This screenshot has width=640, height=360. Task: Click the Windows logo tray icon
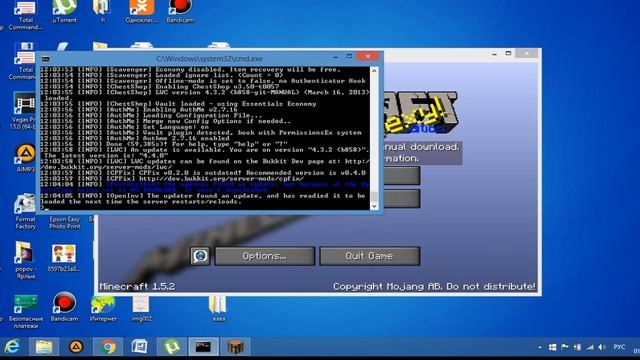click(x=552, y=347)
